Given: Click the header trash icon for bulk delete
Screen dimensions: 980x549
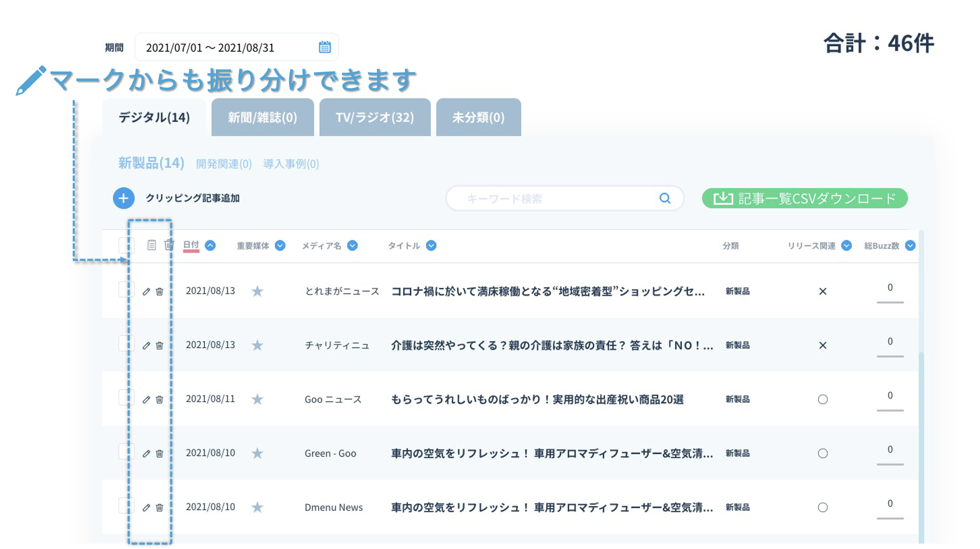Looking at the screenshot, I should coord(169,245).
